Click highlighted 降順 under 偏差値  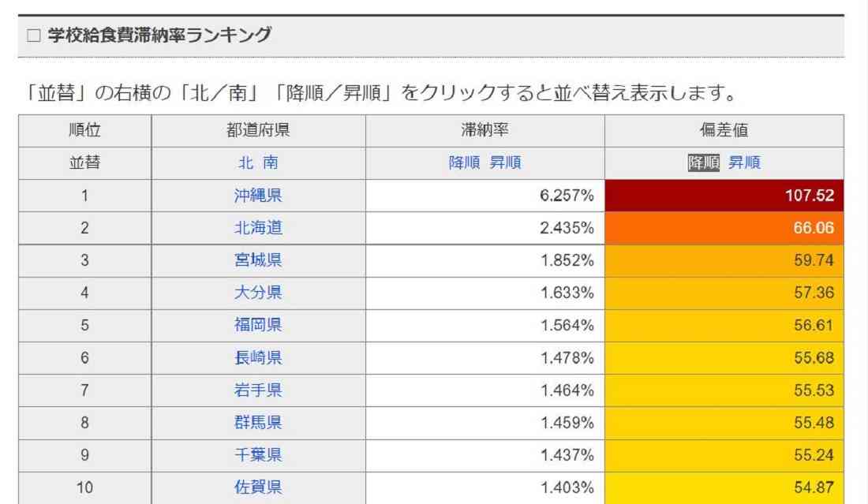704,163
